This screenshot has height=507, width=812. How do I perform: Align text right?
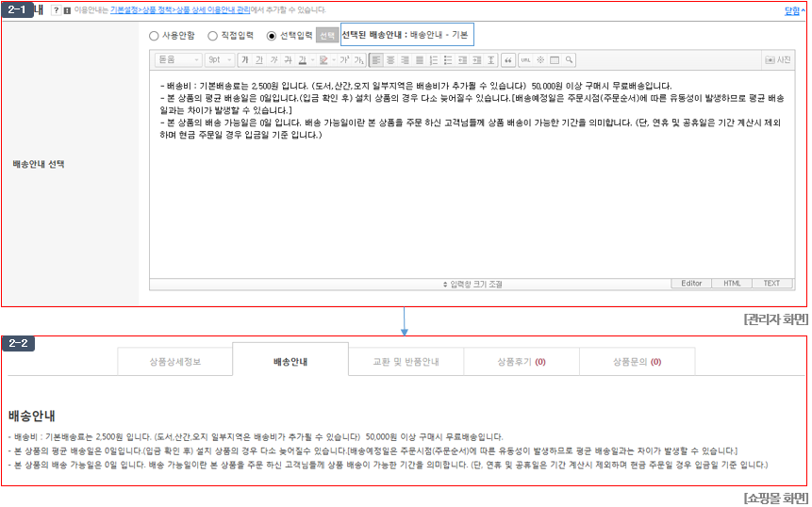(x=405, y=60)
